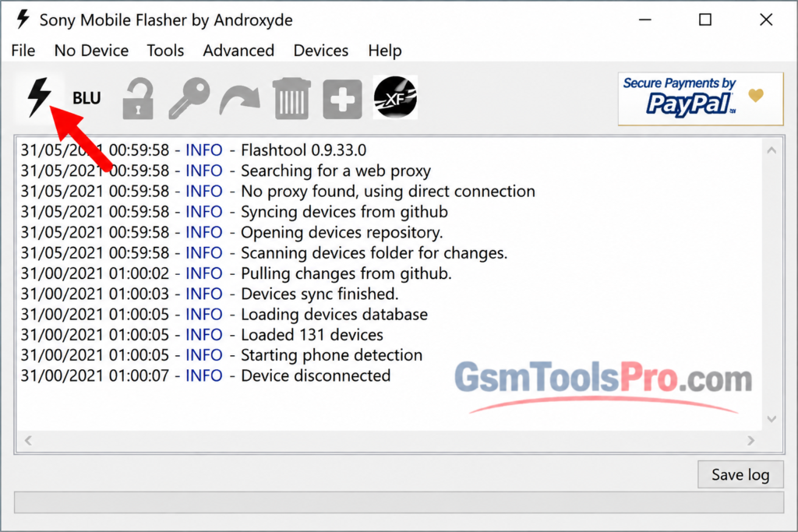
Task: Click the lightning bolt Flash device icon
Action: [39, 97]
